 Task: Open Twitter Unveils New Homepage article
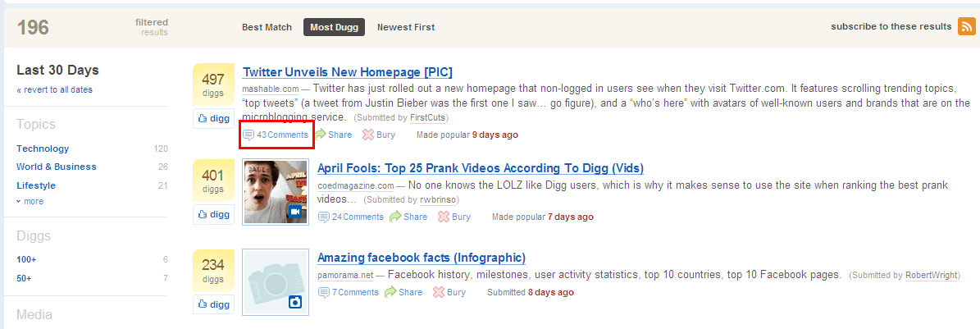348,72
